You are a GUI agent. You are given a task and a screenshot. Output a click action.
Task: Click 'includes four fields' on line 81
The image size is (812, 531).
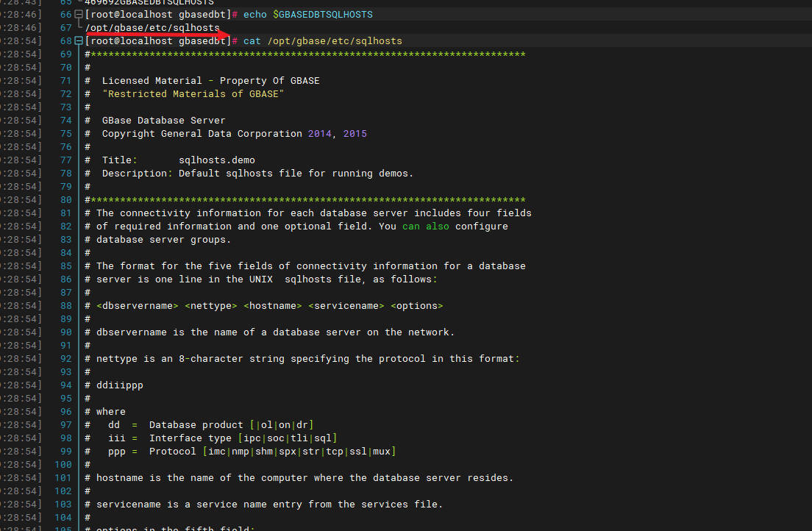click(x=473, y=213)
